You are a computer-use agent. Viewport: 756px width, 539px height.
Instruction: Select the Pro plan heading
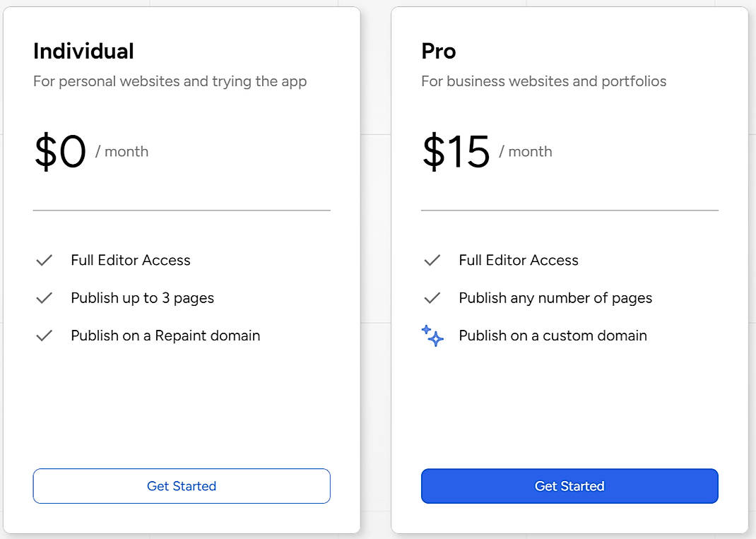click(x=439, y=52)
